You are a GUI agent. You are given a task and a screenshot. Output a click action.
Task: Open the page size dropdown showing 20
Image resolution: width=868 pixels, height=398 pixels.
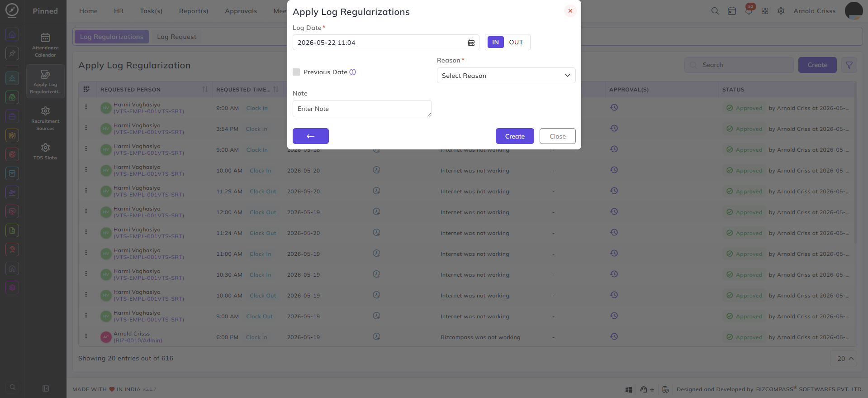click(x=844, y=359)
